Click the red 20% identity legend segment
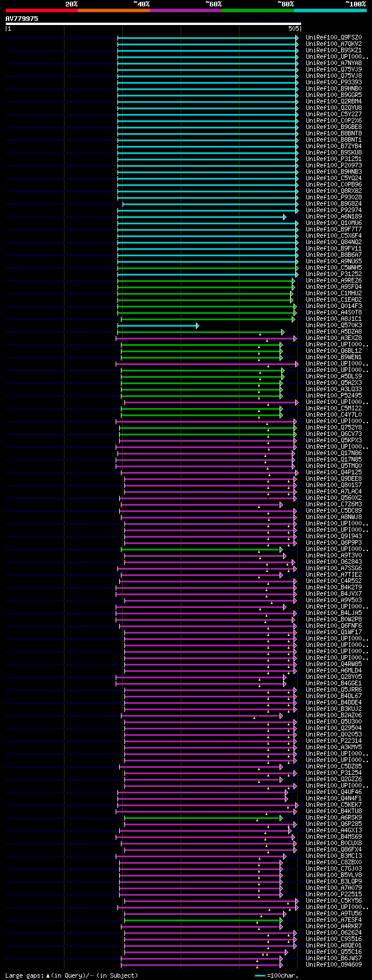 click(42, 10)
